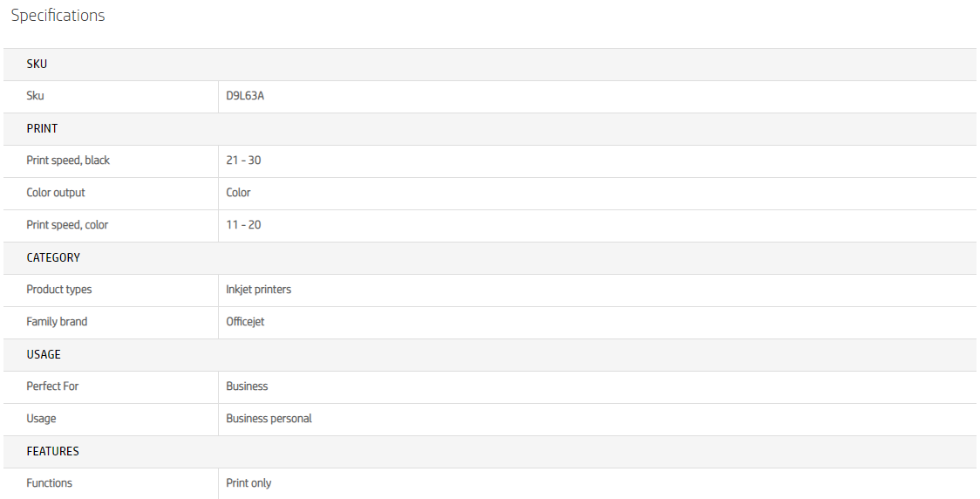Select the PRINT section header
980x499 pixels.
click(x=42, y=128)
